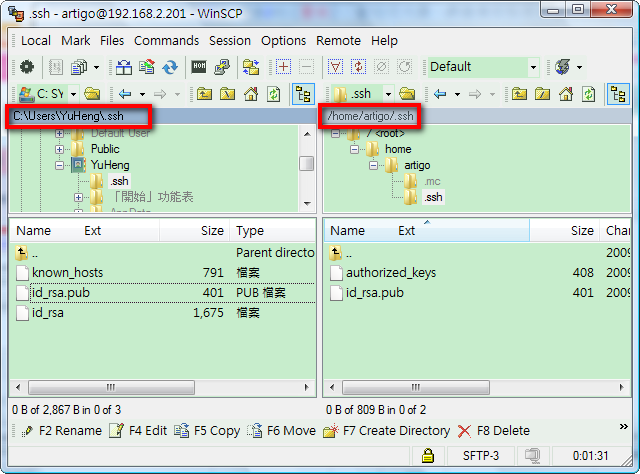
Task: Open the Remote menu
Action: [338, 41]
